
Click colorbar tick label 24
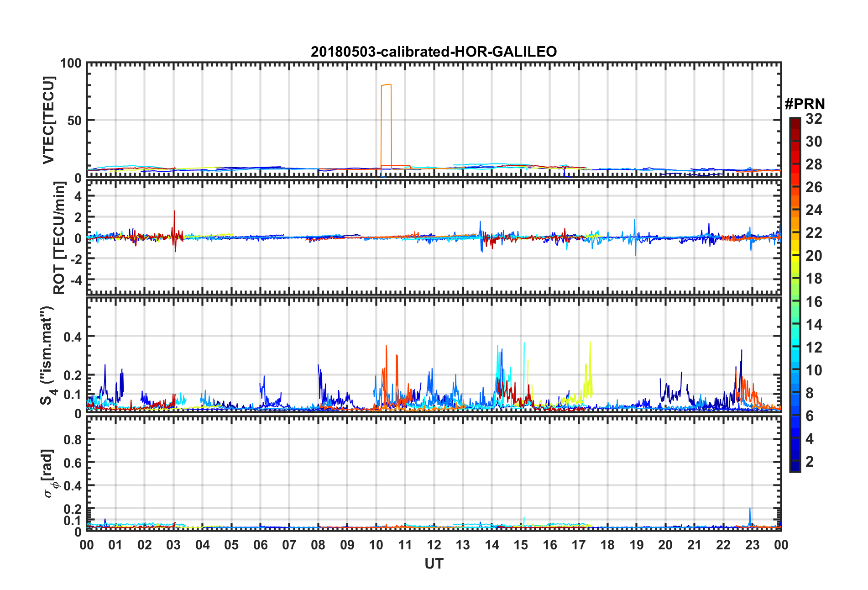coord(814,210)
